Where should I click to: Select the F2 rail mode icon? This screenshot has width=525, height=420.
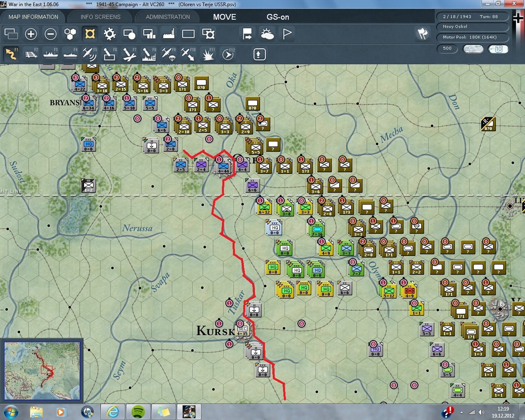31,54
